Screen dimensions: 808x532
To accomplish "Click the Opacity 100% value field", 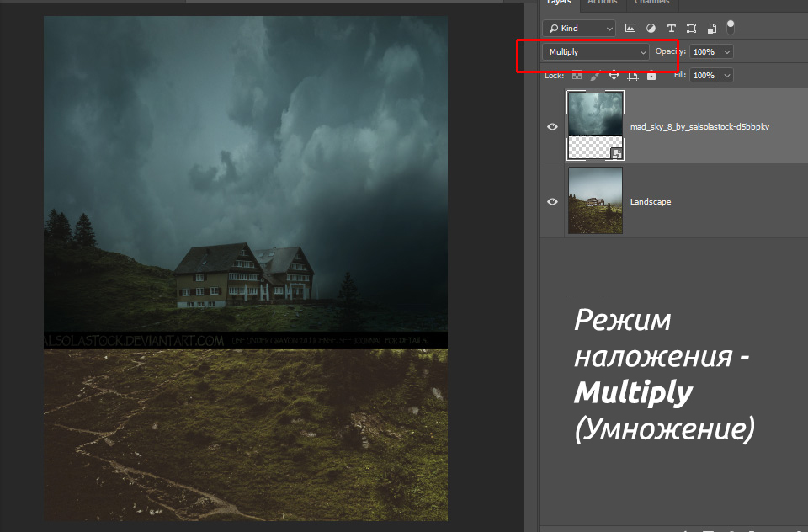I will tap(704, 51).
